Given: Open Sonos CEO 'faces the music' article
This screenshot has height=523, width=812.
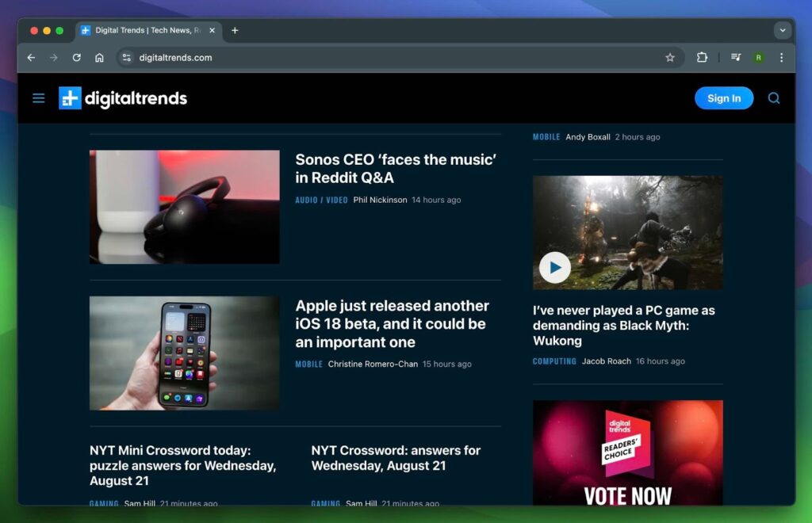Looking at the screenshot, I should point(396,169).
